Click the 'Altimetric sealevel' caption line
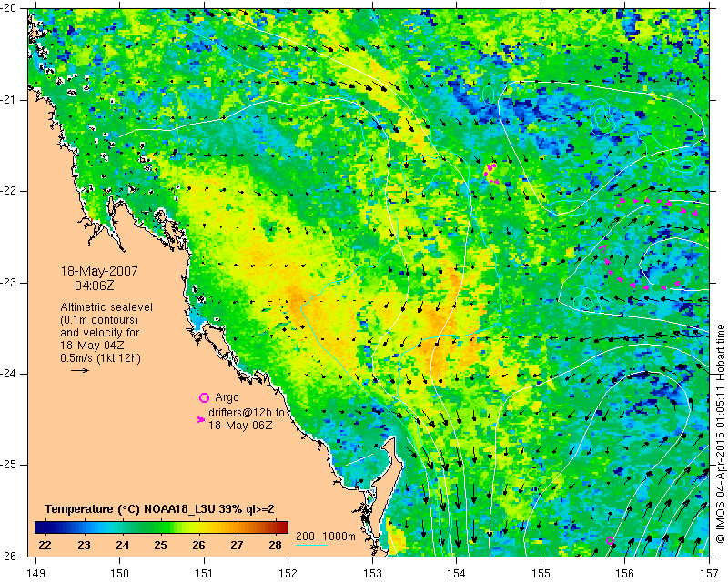The height and width of the screenshot is (582, 728). [x=106, y=307]
